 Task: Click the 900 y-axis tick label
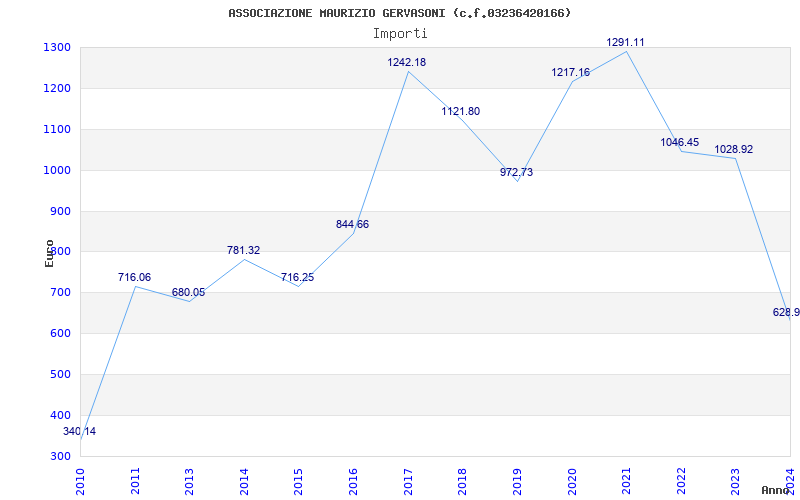(60, 211)
